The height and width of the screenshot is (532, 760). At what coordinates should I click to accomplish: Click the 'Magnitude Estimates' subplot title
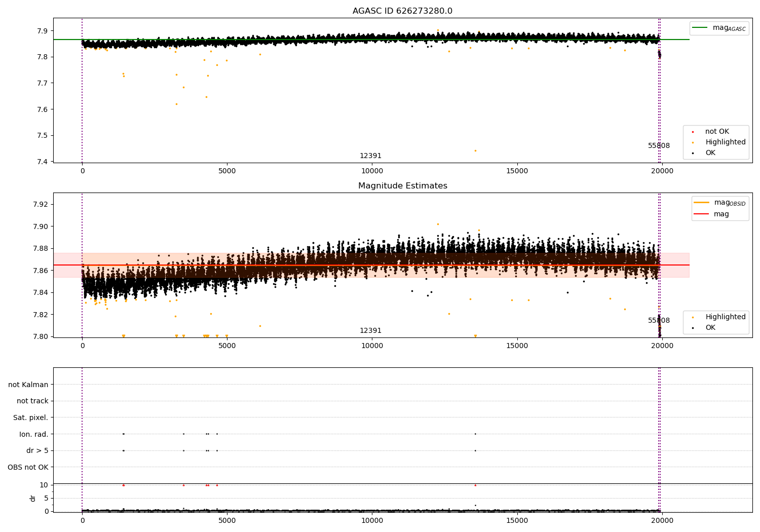[x=402, y=186]
